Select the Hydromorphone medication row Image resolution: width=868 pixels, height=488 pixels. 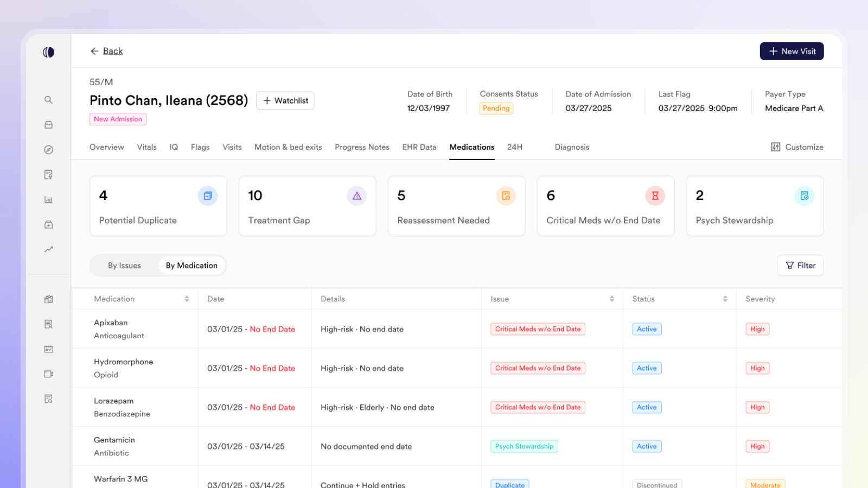coord(457,368)
